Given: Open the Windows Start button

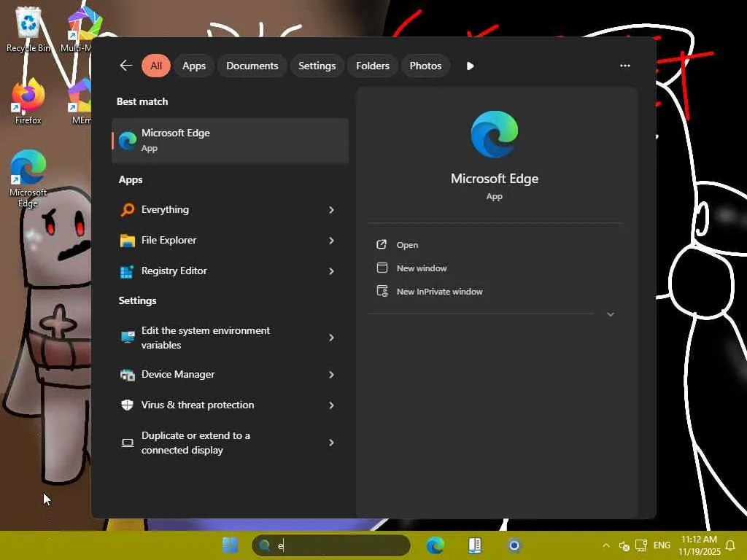Looking at the screenshot, I should pos(230,545).
